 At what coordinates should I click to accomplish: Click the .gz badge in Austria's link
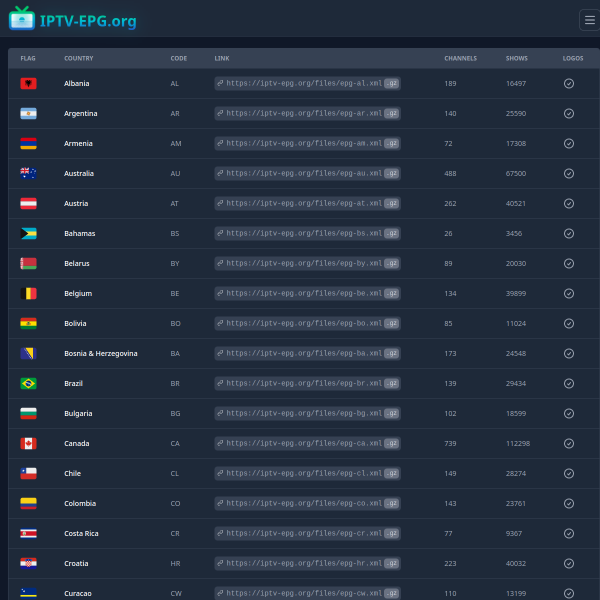(391, 203)
